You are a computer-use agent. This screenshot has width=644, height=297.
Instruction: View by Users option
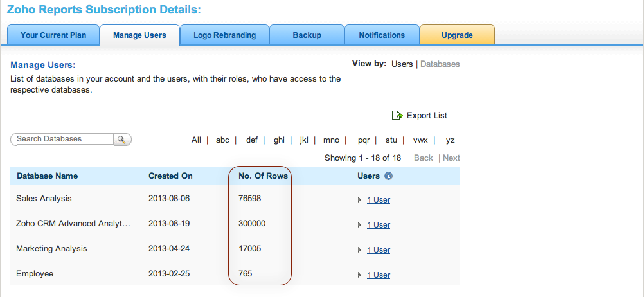pyautogui.click(x=402, y=64)
